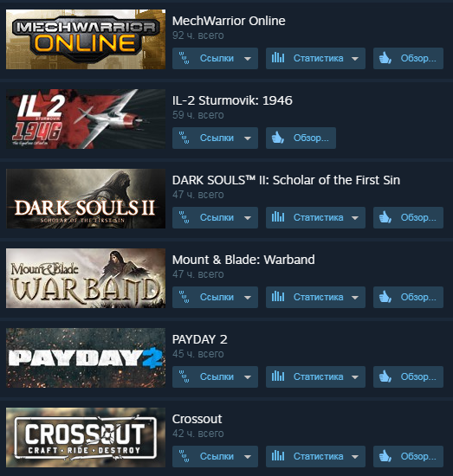Click the links icon for PAYDAY 2
The width and height of the screenshot is (453, 476).
click(184, 376)
